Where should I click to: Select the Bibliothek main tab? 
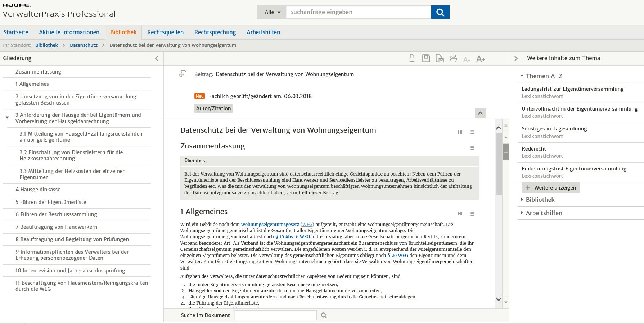tap(123, 32)
